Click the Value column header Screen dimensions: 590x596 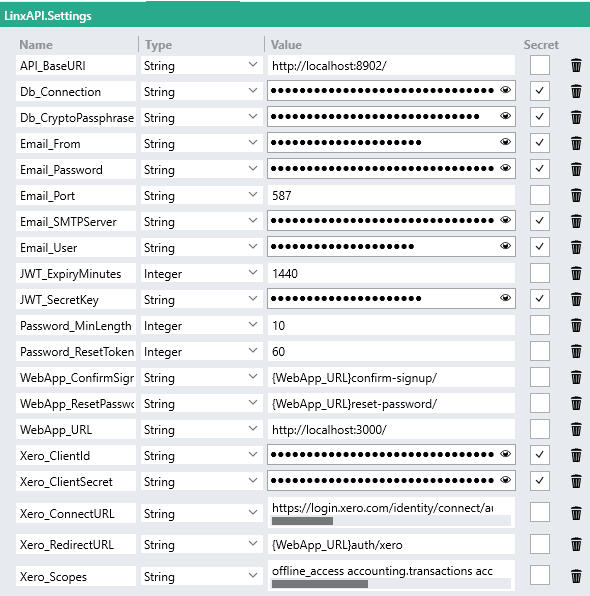tap(286, 44)
